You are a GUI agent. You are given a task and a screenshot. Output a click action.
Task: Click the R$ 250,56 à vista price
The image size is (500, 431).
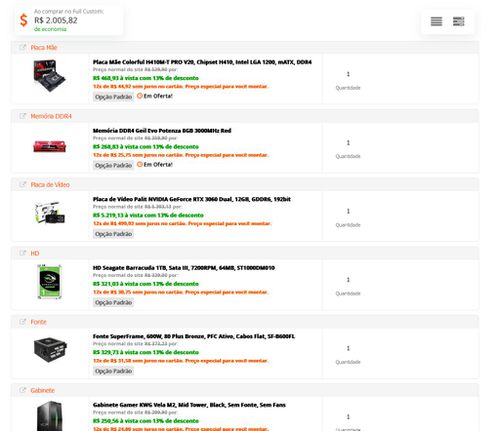pyautogui.click(x=146, y=421)
